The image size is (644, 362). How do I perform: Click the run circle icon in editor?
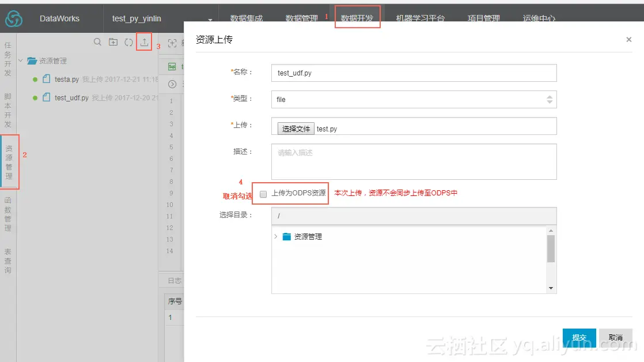172,84
